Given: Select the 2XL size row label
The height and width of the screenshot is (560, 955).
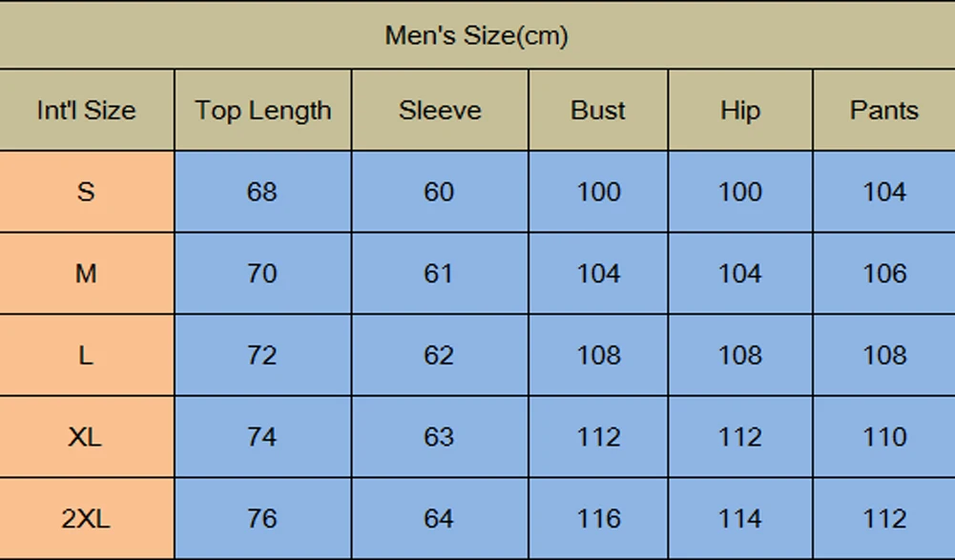Looking at the screenshot, I should [86, 519].
